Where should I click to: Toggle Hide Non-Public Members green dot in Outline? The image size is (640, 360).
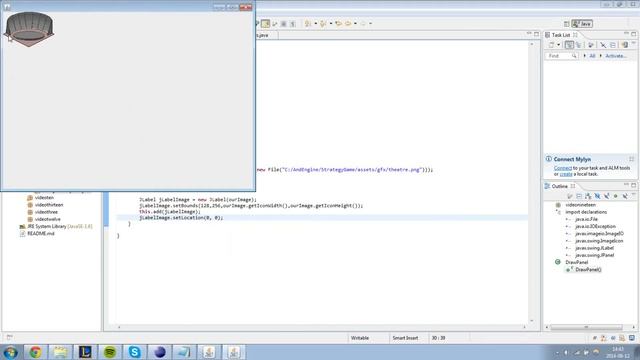(616, 196)
